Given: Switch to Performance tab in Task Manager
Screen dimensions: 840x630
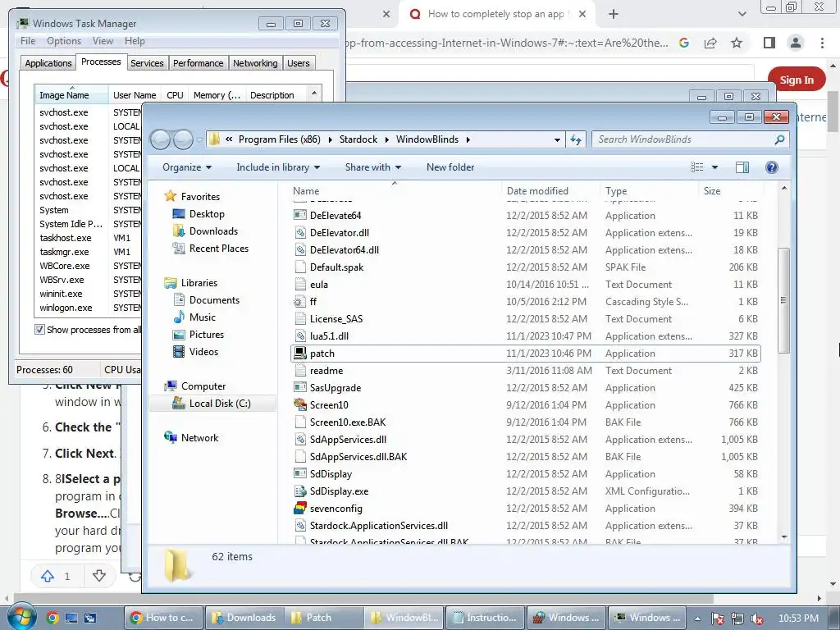Looking at the screenshot, I should (199, 63).
